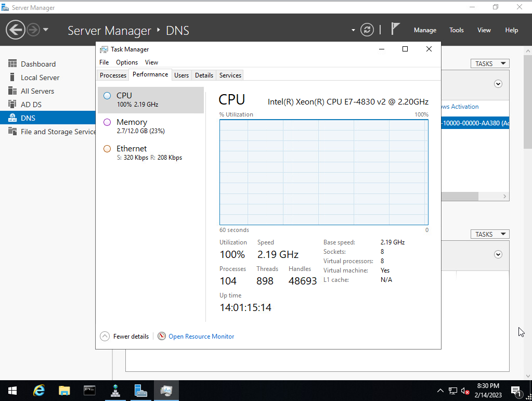Select File and Storage Services in sidebar

(x=47, y=131)
